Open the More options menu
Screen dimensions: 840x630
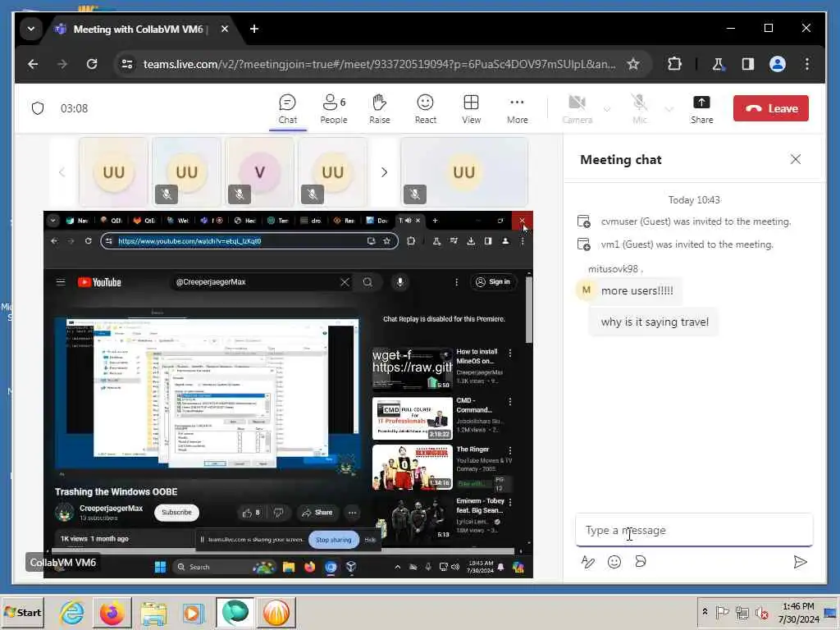[517, 109]
